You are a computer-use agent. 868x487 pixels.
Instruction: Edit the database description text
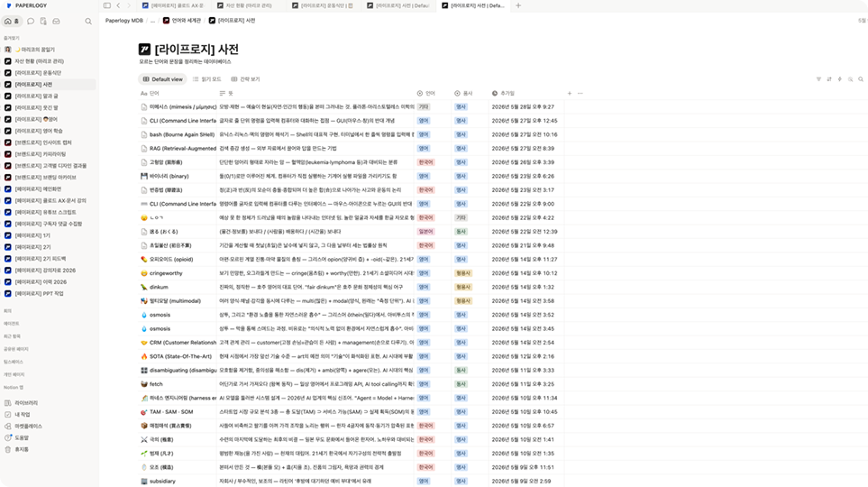(185, 62)
